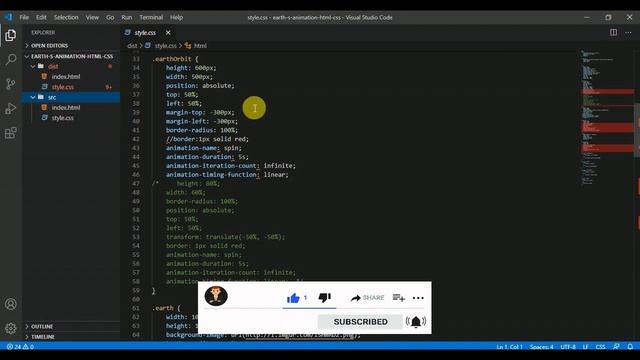Image resolution: width=640 pixels, height=360 pixels.
Task: Split the editor to the right
Action: click(x=613, y=32)
